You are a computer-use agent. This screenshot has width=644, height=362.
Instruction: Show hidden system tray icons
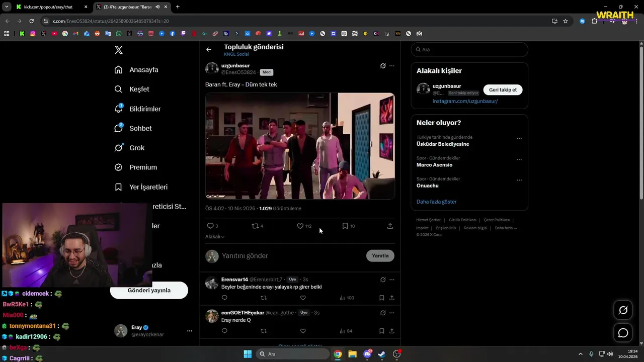point(580,354)
